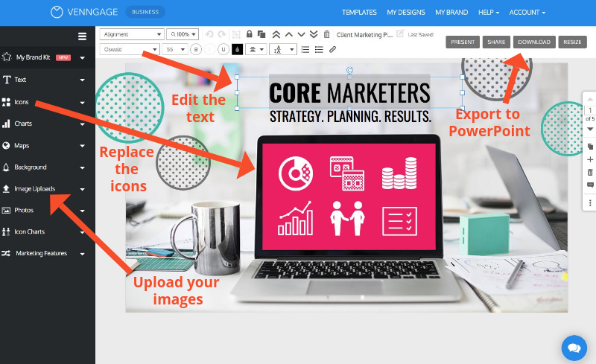
Task: Open page comments speech-bubble icon
Action: pyautogui.click(x=590, y=185)
